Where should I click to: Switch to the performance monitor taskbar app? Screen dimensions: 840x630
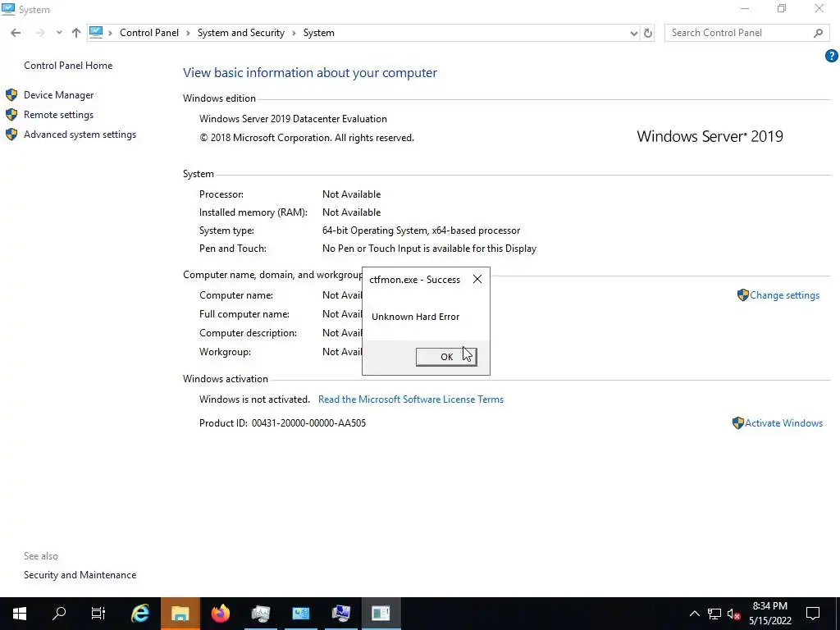pos(260,614)
